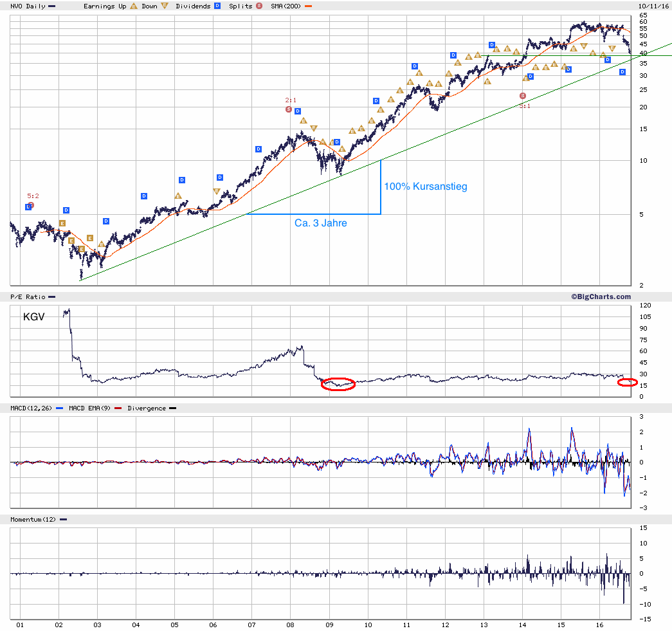Click the orange SMA(200) legend line
Viewport: 672px width, 631px height.
pyautogui.click(x=308, y=6)
